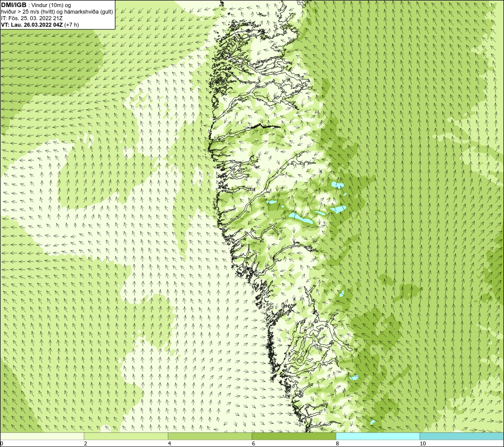This screenshot has height=447, width=504.
Task: Click legend scale label '2'
Action: click(x=86, y=444)
